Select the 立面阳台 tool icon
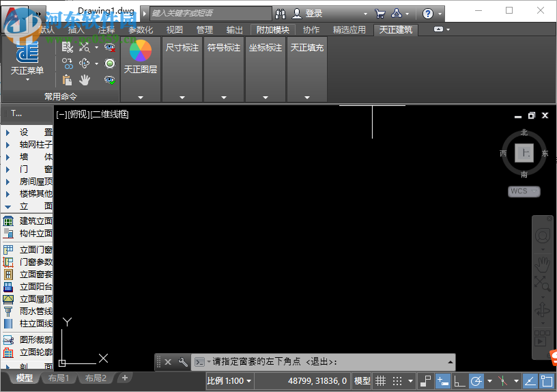The width and height of the screenshot is (557, 392). (x=8, y=287)
